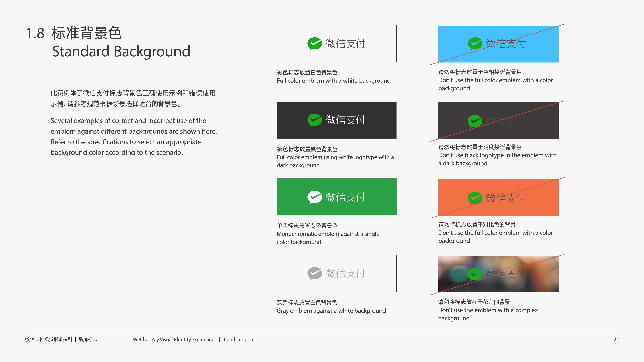Click the logo icon on orange background
Screen dimensions: 644x362
[475, 198]
